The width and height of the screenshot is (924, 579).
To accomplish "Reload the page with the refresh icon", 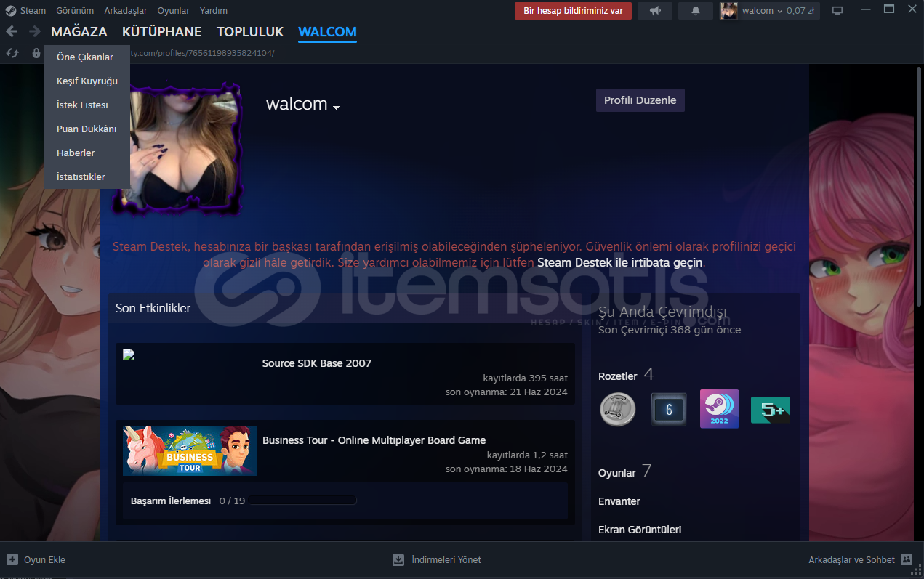I will click(x=12, y=53).
